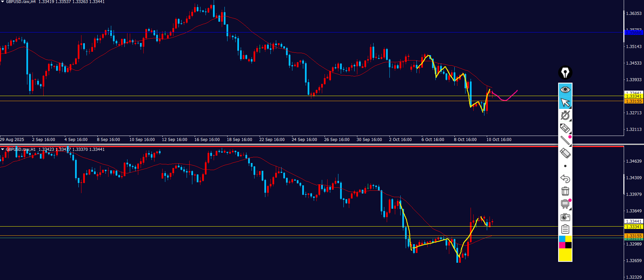Toggle the whiteboard easel mode
This screenshot has width=644, height=280.
[565, 204]
